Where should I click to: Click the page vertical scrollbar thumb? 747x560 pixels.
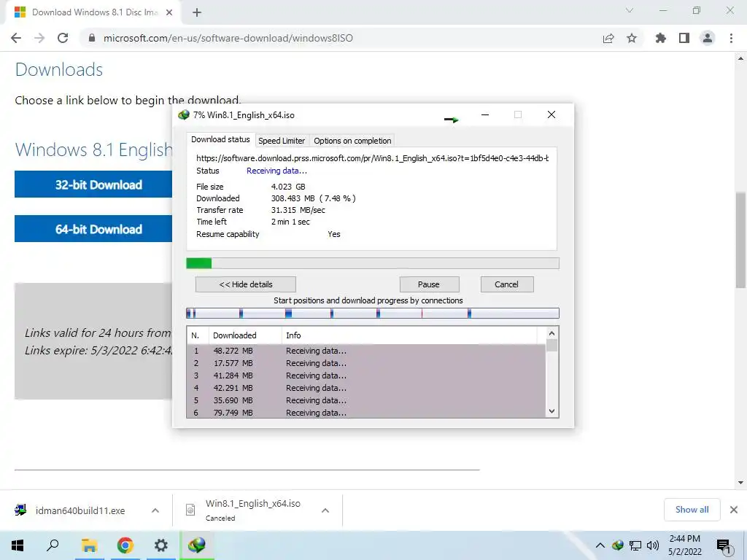(x=740, y=240)
